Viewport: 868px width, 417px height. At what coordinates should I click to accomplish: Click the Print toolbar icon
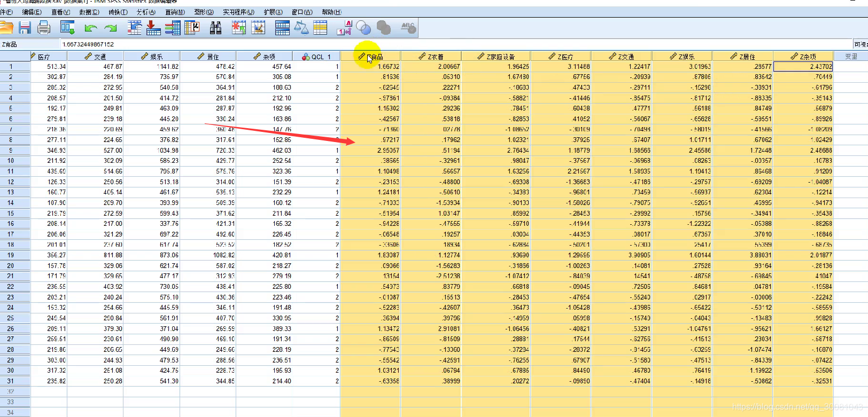[44, 28]
